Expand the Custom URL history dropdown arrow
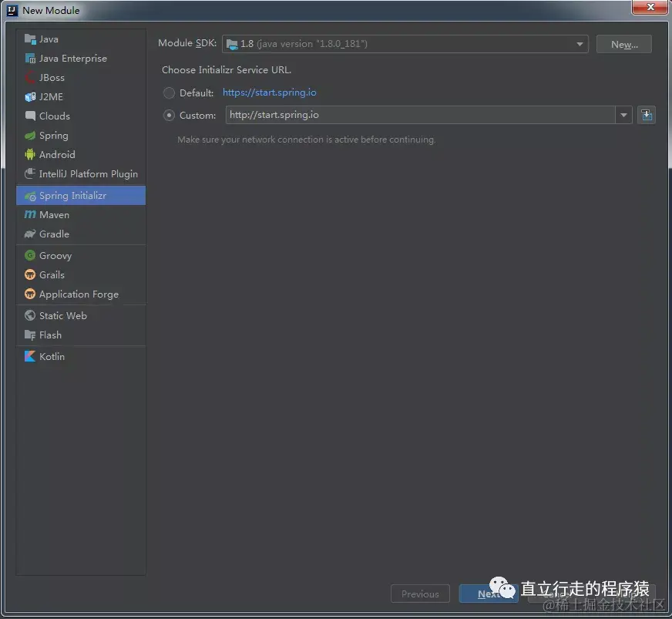Image resolution: width=672 pixels, height=619 pixels. click(624, 115)
